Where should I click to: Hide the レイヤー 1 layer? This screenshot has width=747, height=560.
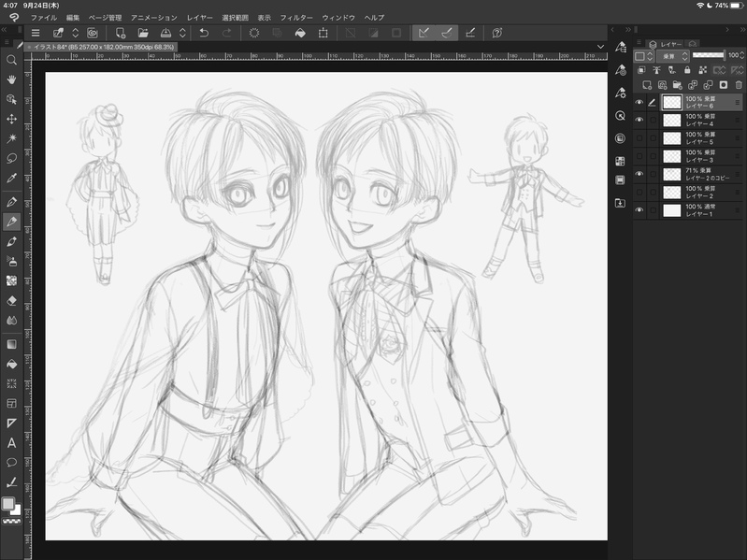(x=639, y=210)
